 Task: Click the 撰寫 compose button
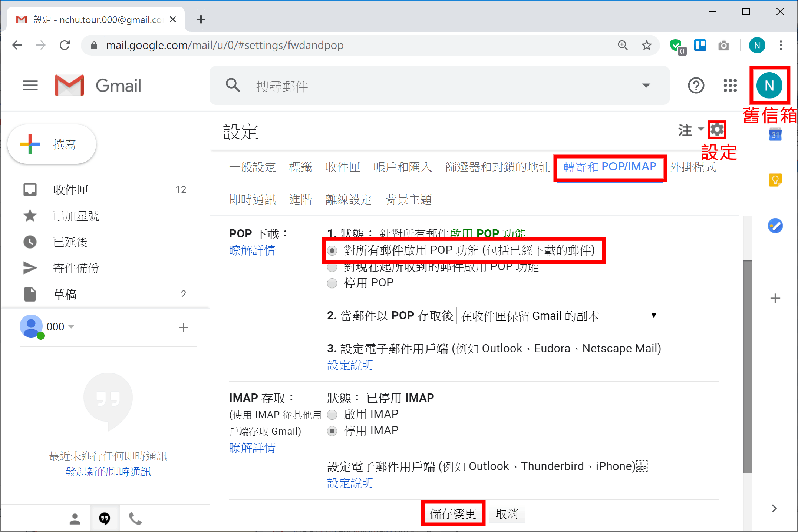click(x=52, y=144)
